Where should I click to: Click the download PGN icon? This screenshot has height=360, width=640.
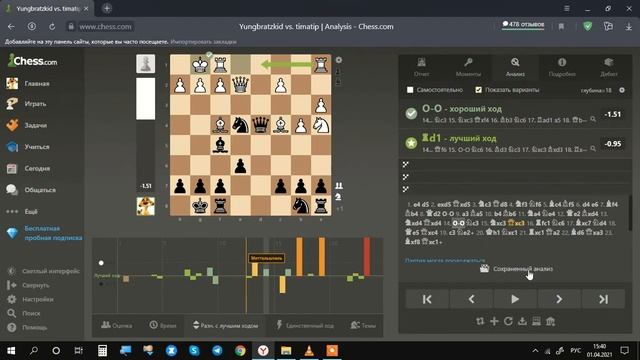pos(522,322)
